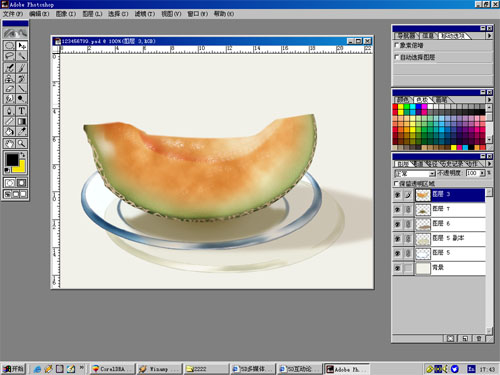Viewport: 500px width, 375px height.
Task: Switch to the 导航器 tab
Action: [x=406, y=36]
